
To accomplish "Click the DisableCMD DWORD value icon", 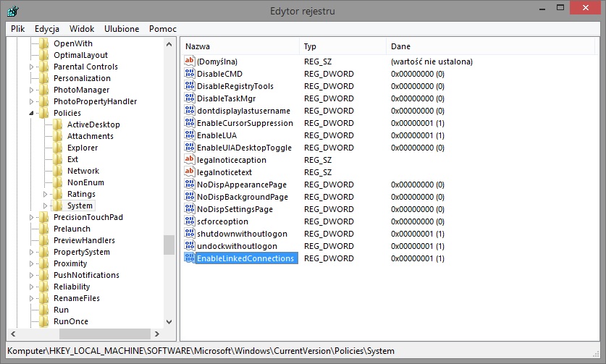I will 190,73.
